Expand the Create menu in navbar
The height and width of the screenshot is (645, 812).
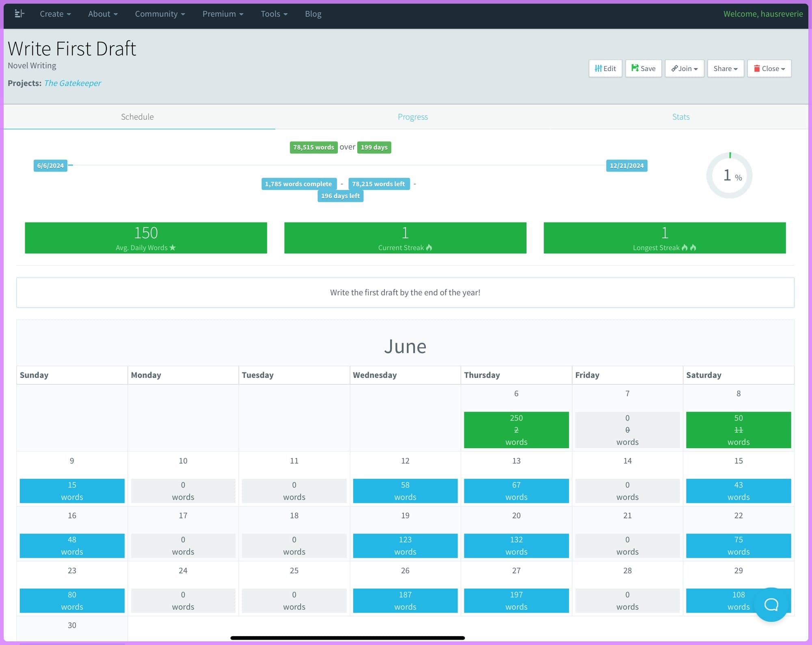[x=55, y=14]
